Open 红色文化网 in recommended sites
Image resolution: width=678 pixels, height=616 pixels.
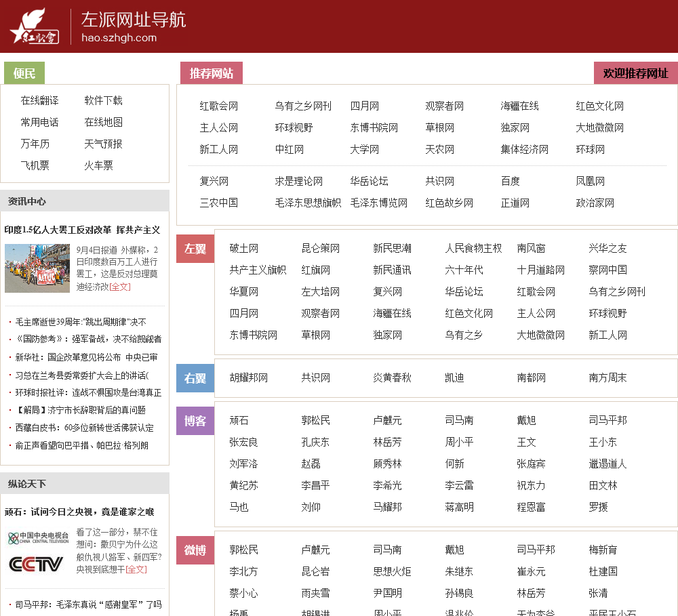pyautogui.click(x=600, y=106)
